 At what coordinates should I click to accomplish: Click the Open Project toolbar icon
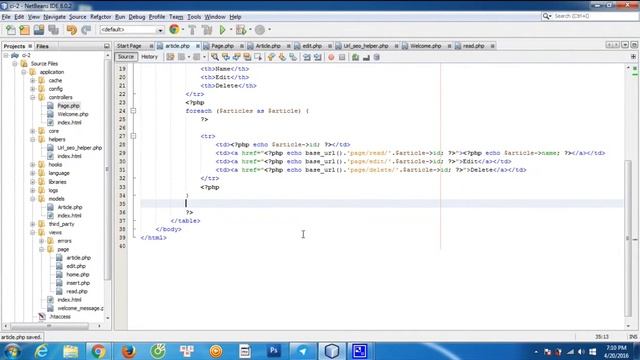point(39,30)
